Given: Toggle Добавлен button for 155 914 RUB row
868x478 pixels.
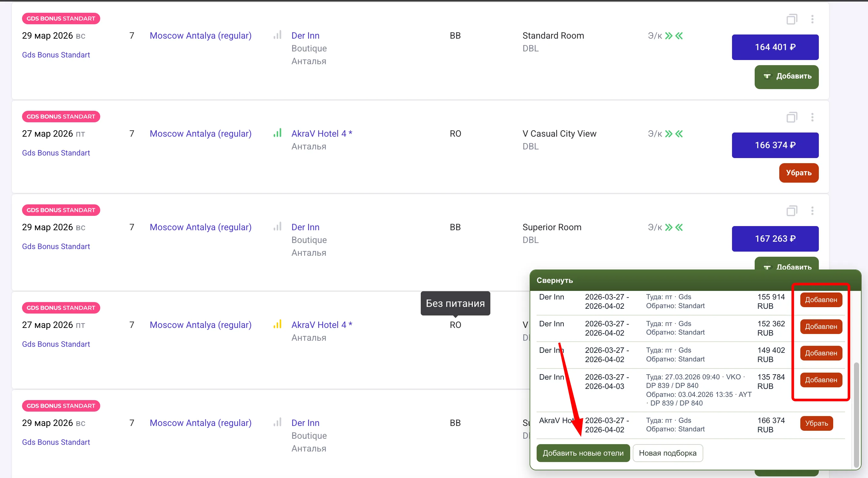Looking at the screenshot, I should point(821,300).
